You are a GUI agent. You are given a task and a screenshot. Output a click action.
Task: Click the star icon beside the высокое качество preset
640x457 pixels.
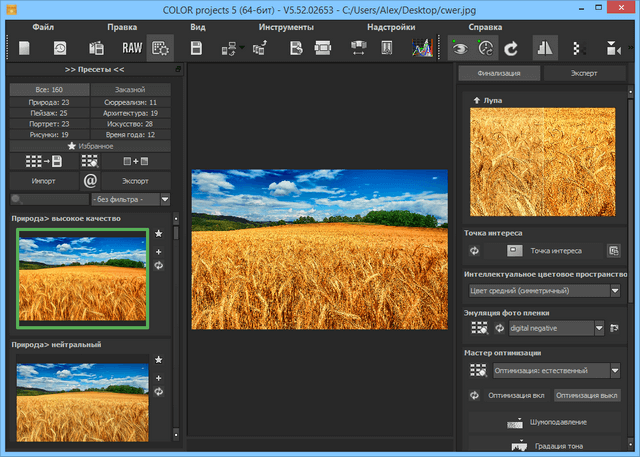tap(158, 233)
